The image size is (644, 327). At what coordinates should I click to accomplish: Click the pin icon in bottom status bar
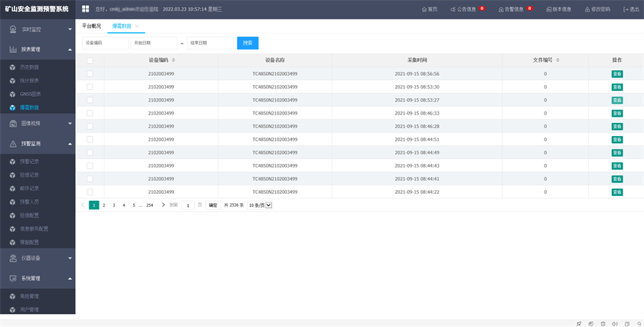(579, 323)
